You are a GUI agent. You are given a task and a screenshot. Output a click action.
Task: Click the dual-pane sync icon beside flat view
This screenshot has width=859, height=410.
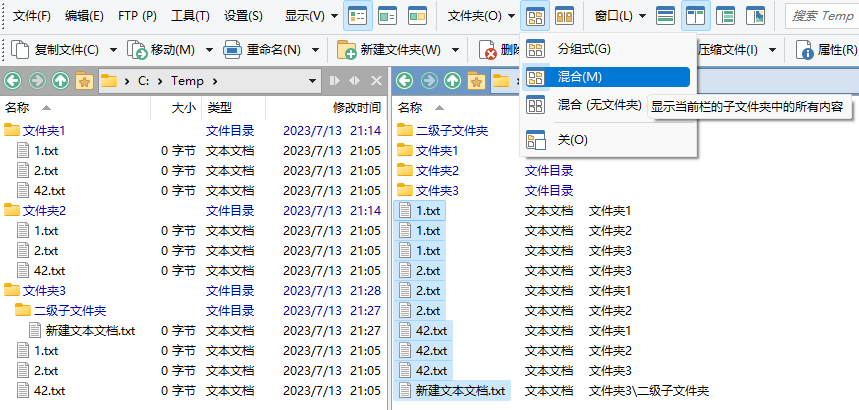[564, 16]
